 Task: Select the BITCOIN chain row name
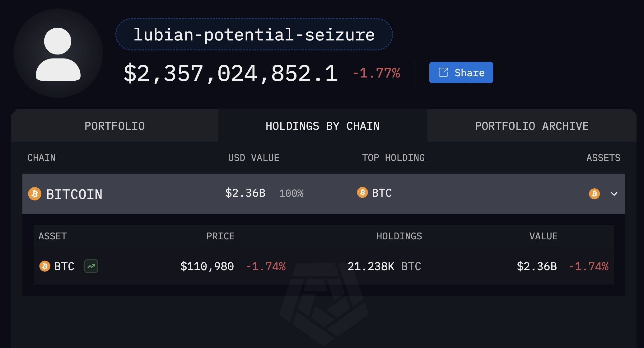coord(74,194)
